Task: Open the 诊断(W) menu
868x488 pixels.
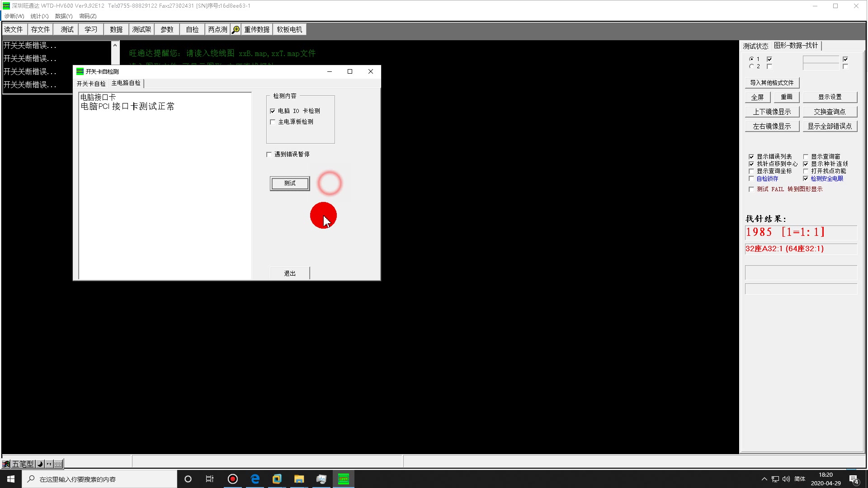Action: click(x=14, y=16)
